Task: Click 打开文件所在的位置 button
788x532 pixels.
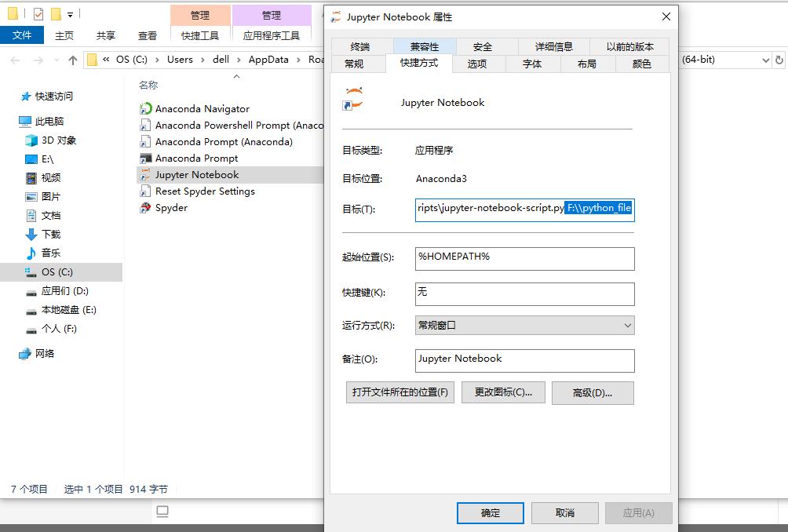Action: [399, 392]
